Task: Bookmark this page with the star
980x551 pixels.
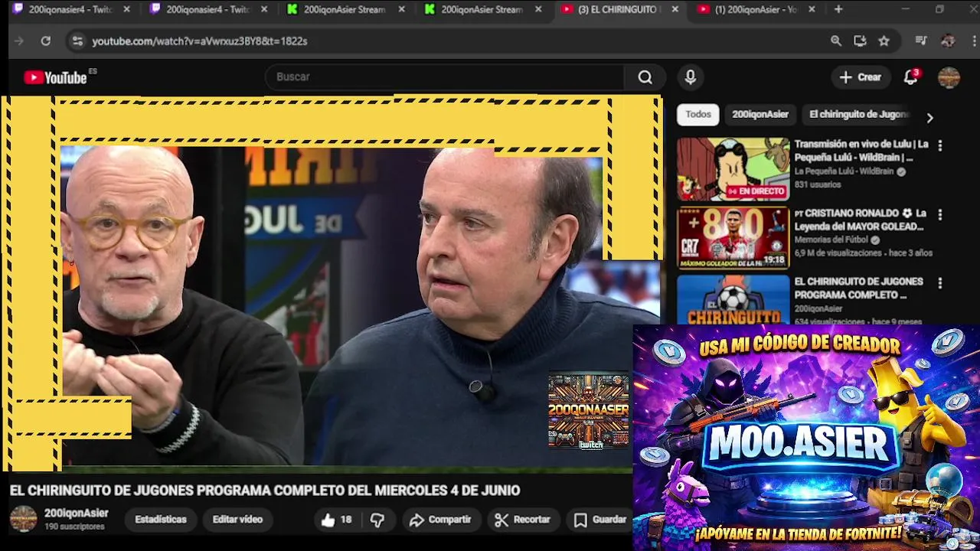Action: (884, 41)
